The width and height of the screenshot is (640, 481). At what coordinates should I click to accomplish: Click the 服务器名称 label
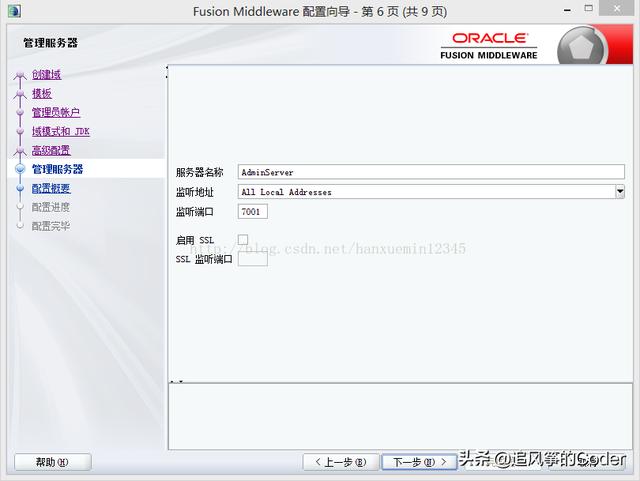[199, 172]
